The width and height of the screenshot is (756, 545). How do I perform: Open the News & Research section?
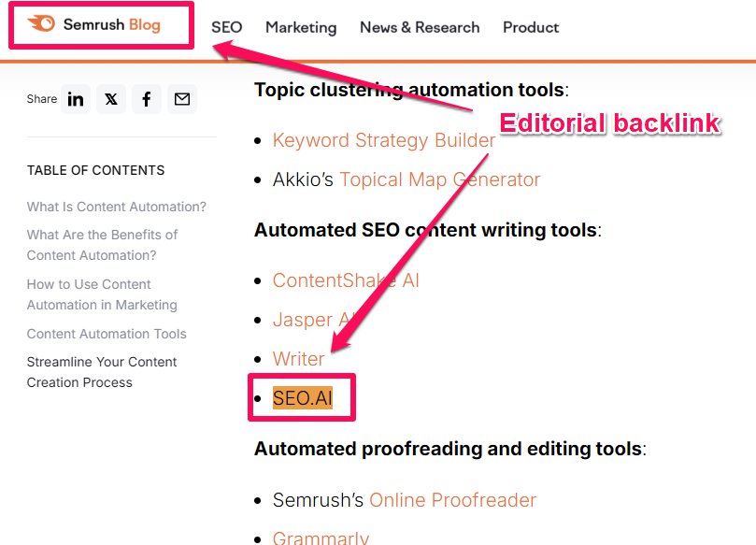click(x=420, y=28)
